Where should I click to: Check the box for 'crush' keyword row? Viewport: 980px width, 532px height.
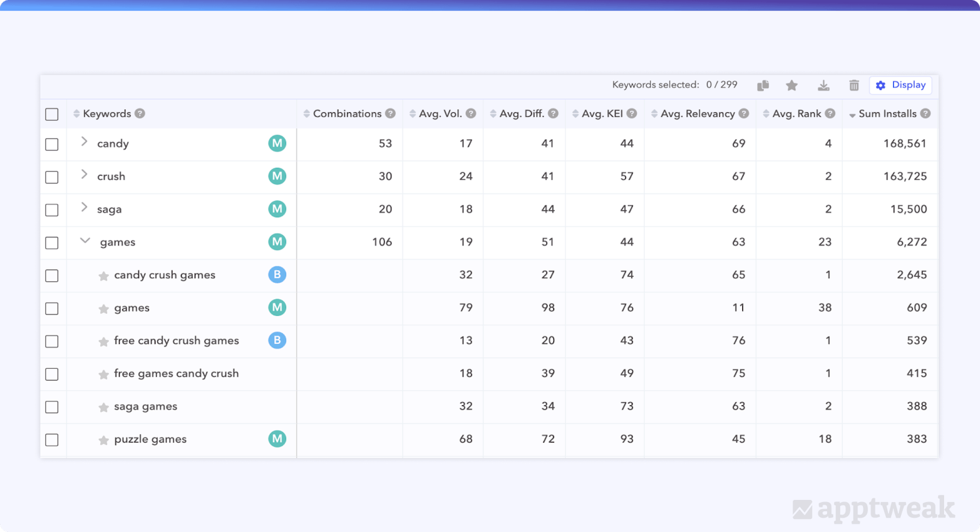point(52,177)
